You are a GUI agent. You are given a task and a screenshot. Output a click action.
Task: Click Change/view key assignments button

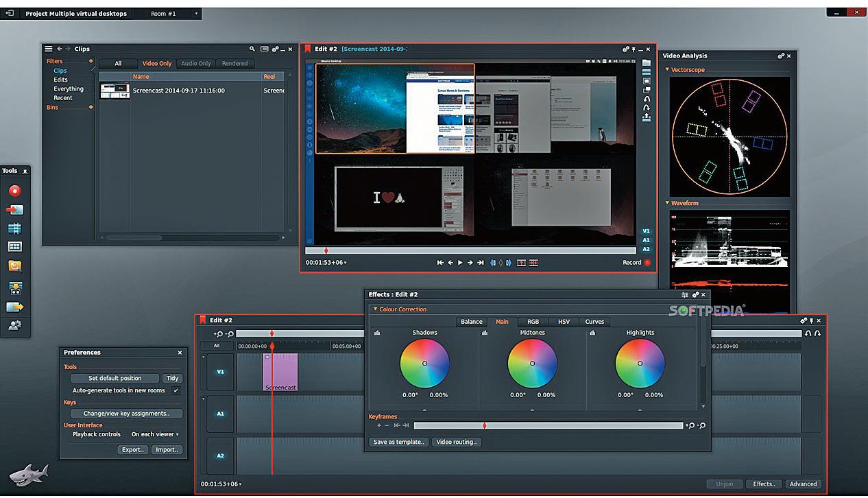[126, 414]
